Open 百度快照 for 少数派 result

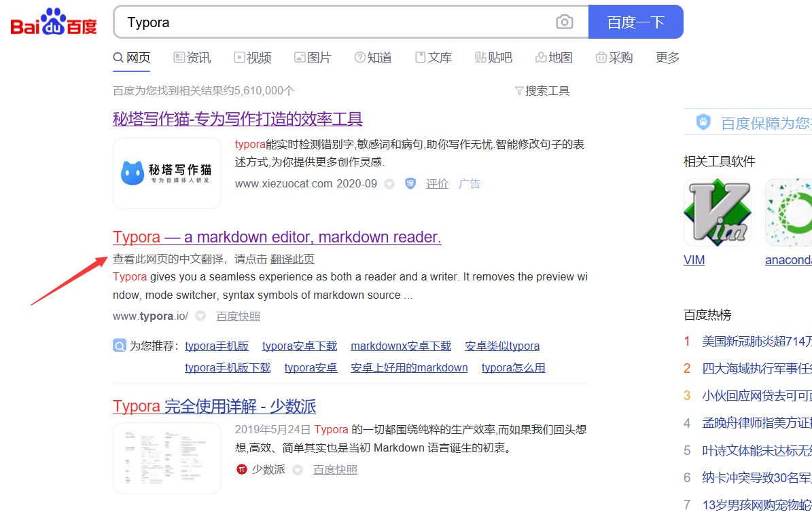(x=335, y=469)
